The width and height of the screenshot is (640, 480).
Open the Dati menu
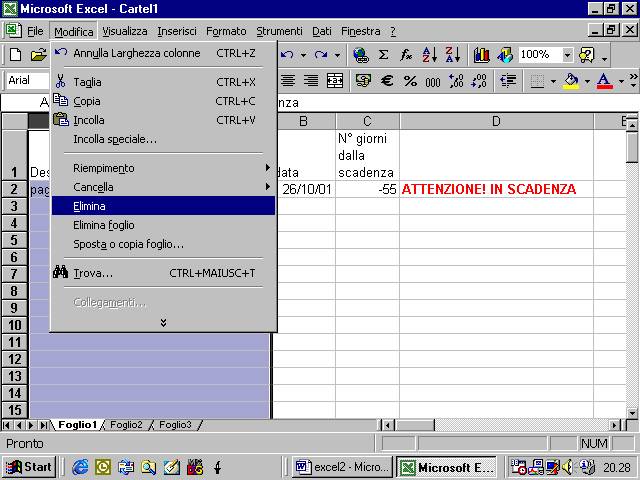pyautogui.click(x=322, y=31)
